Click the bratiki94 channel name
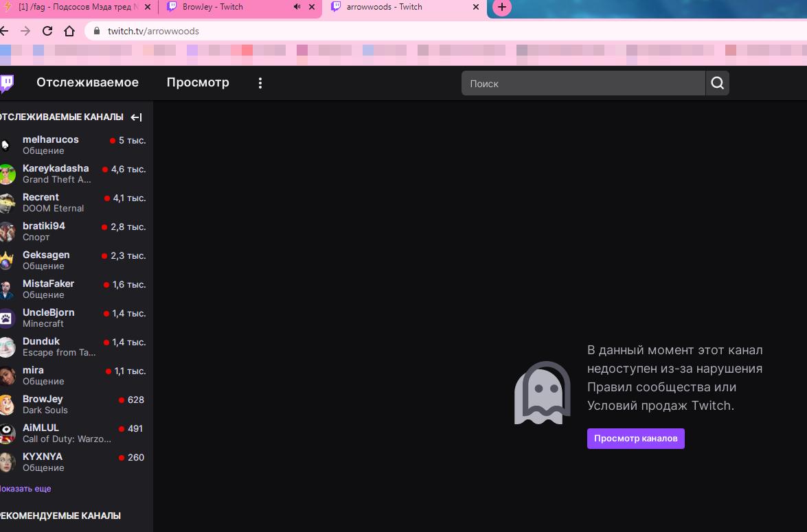The image size is (807, 532). pyautogui.click(x=44, y=226)
